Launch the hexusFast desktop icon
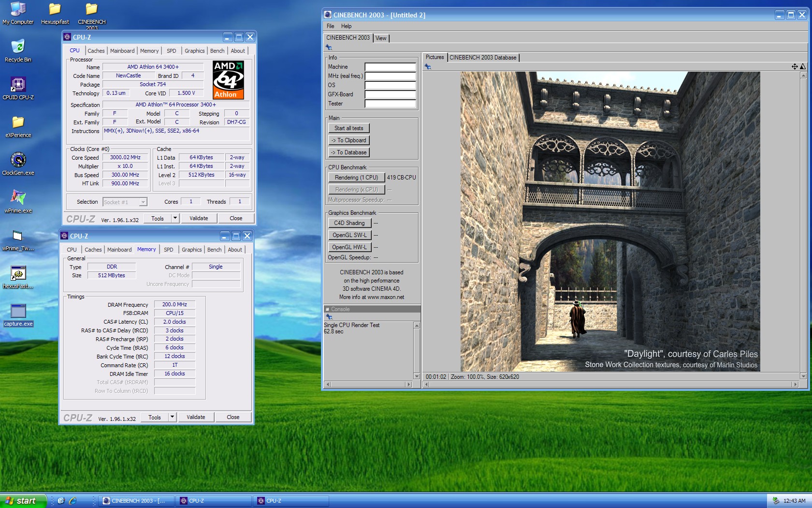Screen dimensions: 812x508 click(x=18, y=277)
